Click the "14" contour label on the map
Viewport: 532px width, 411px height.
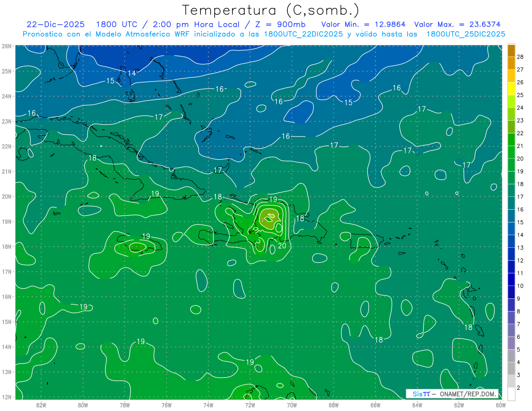coord(132,73)
